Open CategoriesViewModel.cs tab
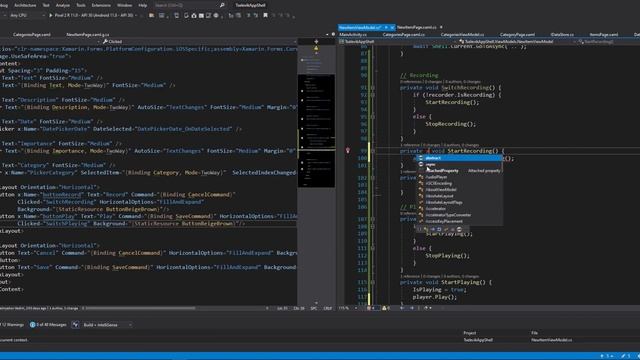Viewport: 640px width, 360px height. point(462,35)
